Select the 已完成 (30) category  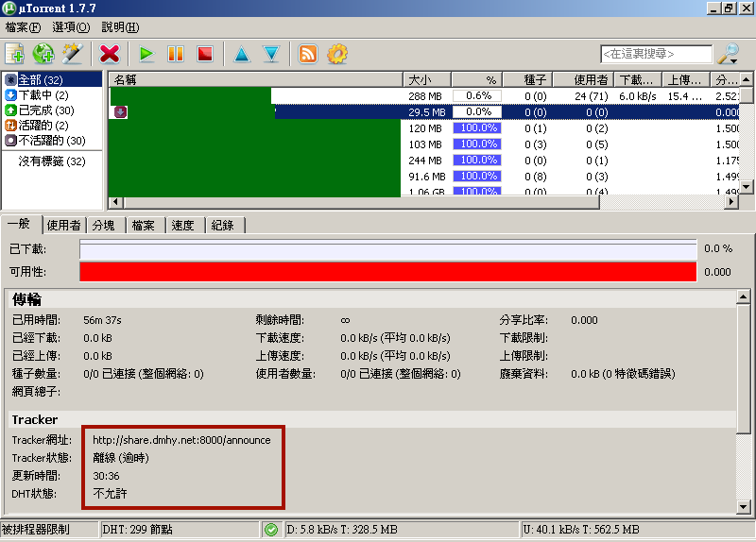click(x=40, y=110)
